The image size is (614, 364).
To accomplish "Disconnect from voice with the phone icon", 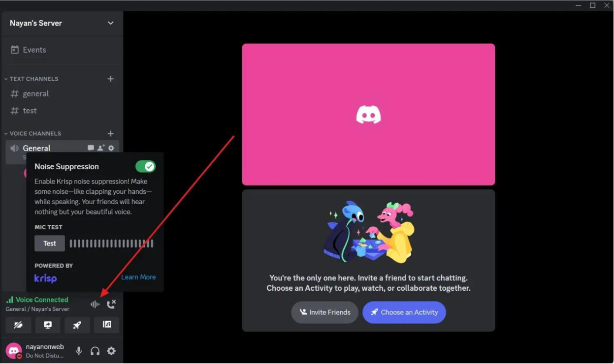I will pyautogui.click(x=111, y=304).
